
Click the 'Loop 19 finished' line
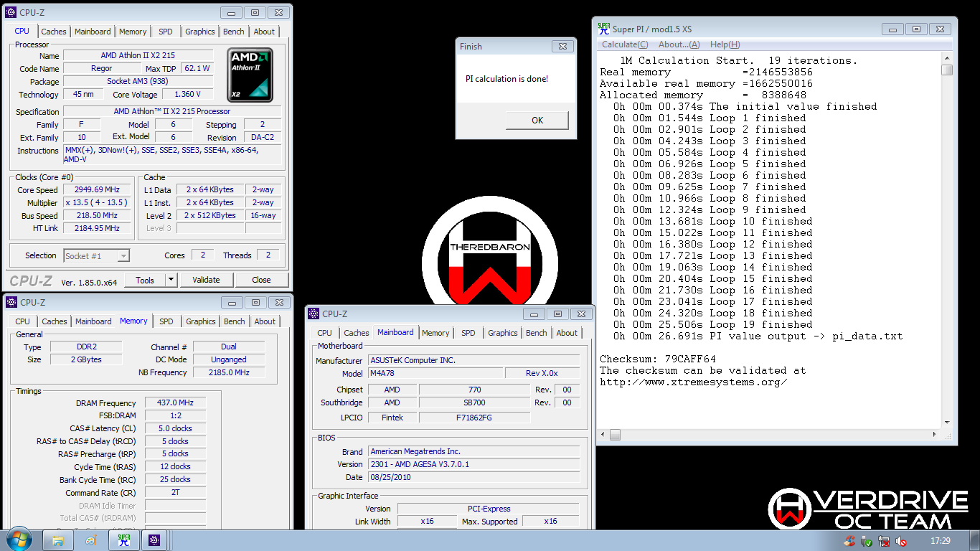pos(710,324)
